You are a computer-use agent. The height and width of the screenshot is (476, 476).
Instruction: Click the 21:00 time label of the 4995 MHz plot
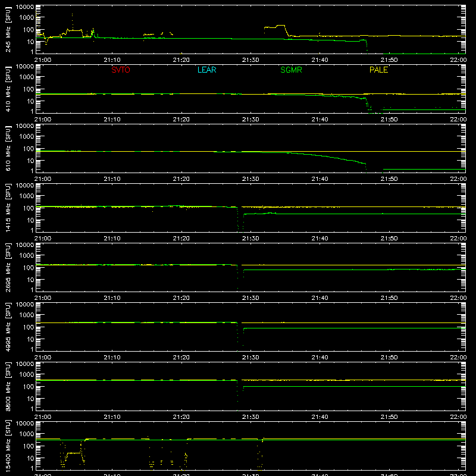43,358
